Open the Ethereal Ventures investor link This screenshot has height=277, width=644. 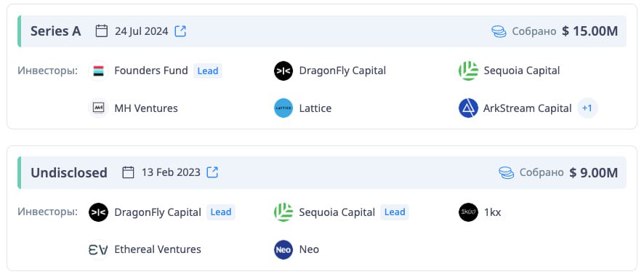pyautogui.click(x=158, y=249)
